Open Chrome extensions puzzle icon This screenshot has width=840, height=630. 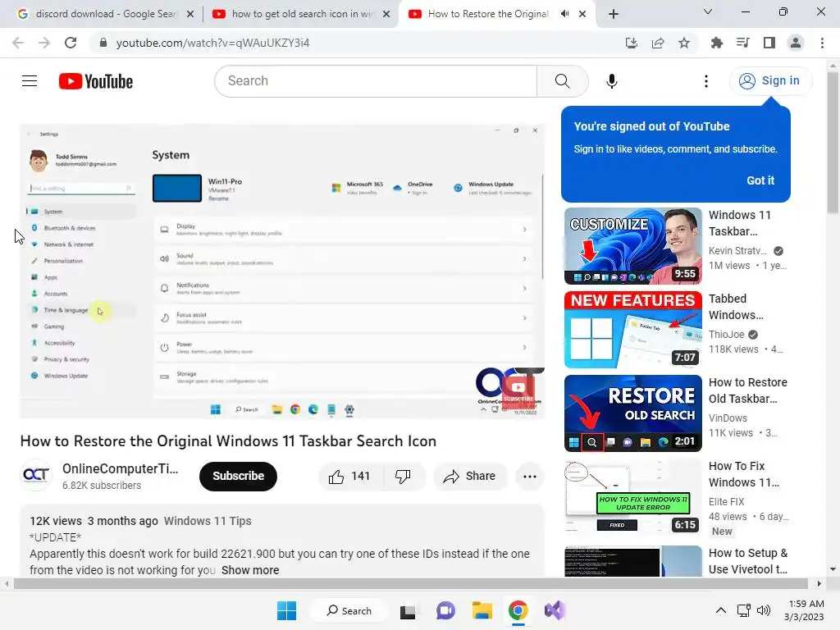pos(716,43)
